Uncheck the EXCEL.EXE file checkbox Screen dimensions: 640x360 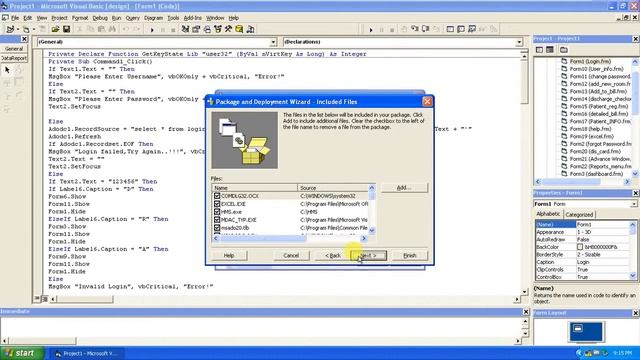click(x=217, y=204)
